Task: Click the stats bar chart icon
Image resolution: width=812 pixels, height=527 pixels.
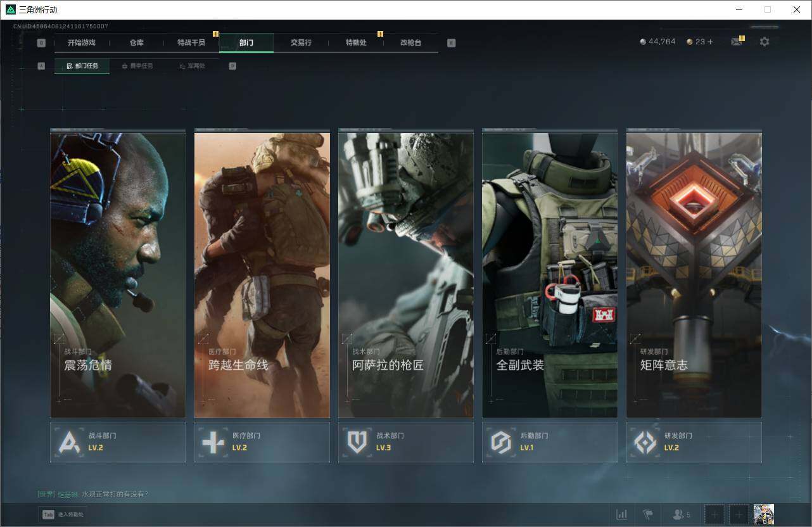Action: tap(622, 514)
